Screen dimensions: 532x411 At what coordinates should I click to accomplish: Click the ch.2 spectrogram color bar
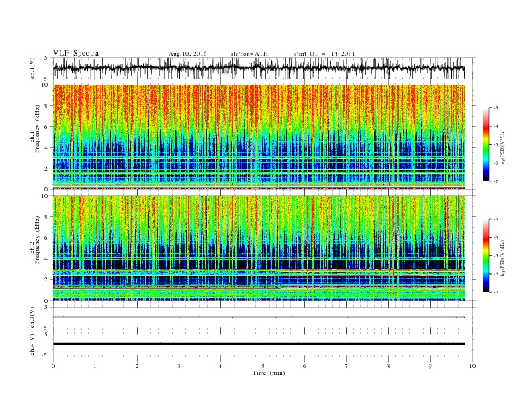point(486,256)
